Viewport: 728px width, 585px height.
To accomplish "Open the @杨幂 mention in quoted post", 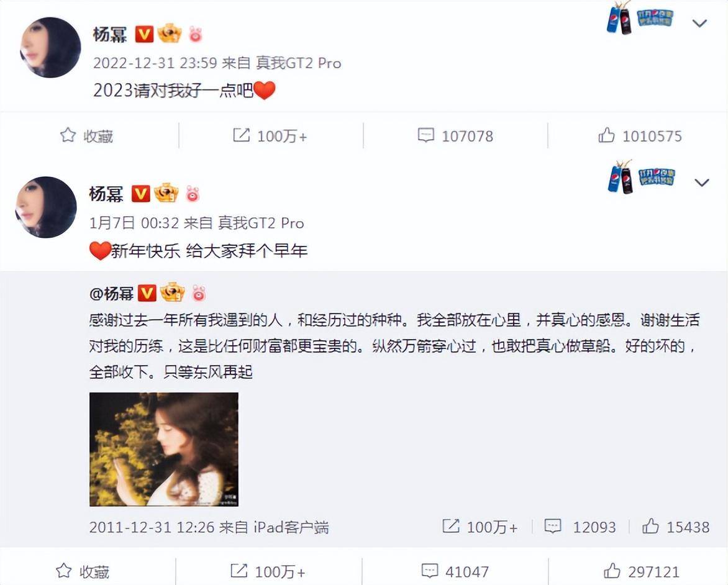I will [111, 293].
